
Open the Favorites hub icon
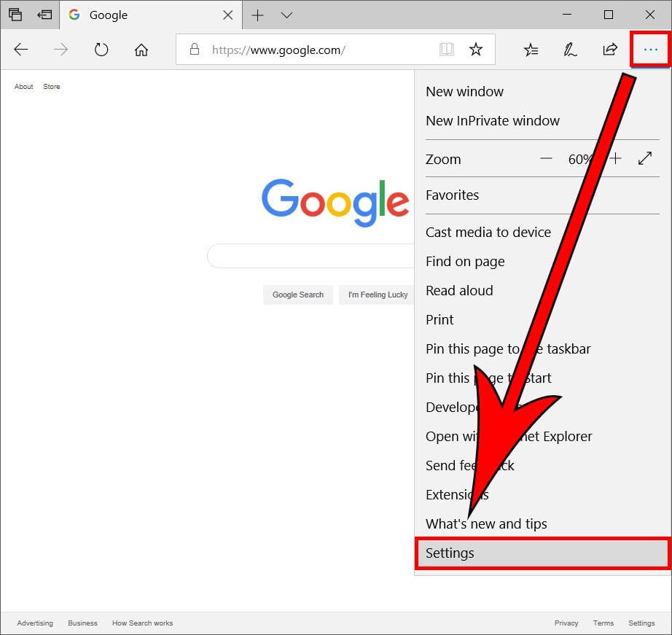pos(531,50)
